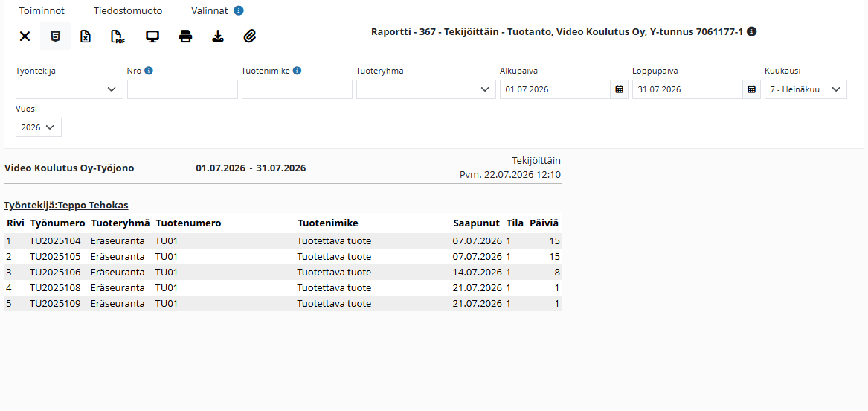Show info tooltip next to Tuotenimike
This screenshot has width=868, height=411.
[x=298, y=71]
